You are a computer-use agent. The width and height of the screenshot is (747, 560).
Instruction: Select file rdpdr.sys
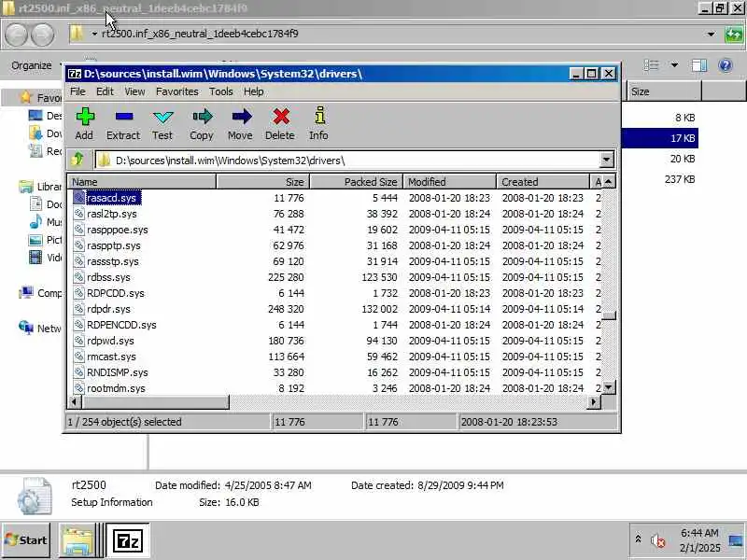(108, 309)
